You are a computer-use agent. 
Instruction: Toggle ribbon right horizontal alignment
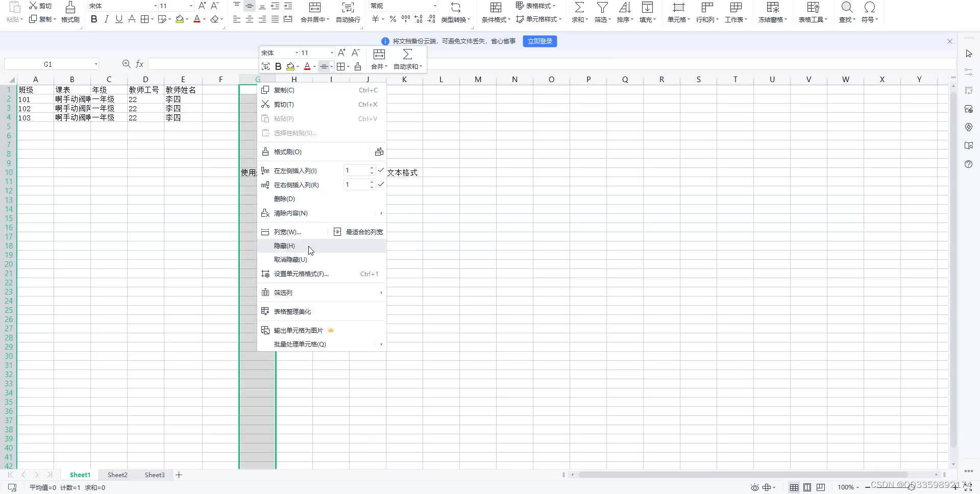point(262,19)
